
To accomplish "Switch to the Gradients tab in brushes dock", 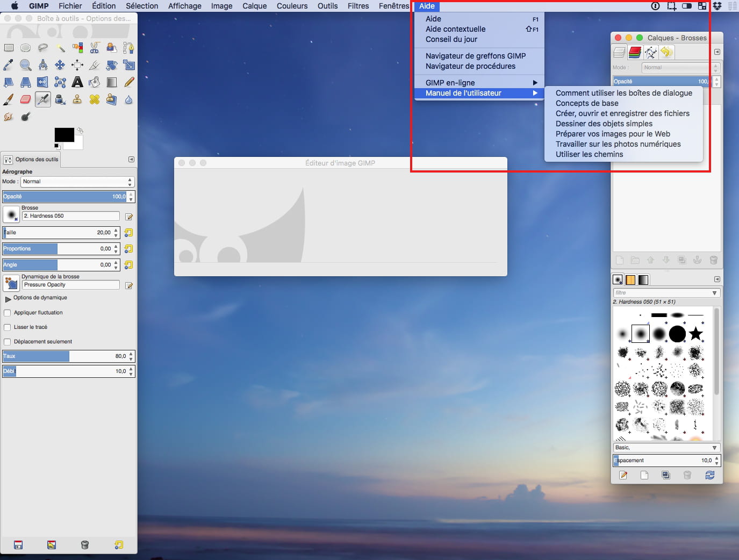I will pos(643,279).
